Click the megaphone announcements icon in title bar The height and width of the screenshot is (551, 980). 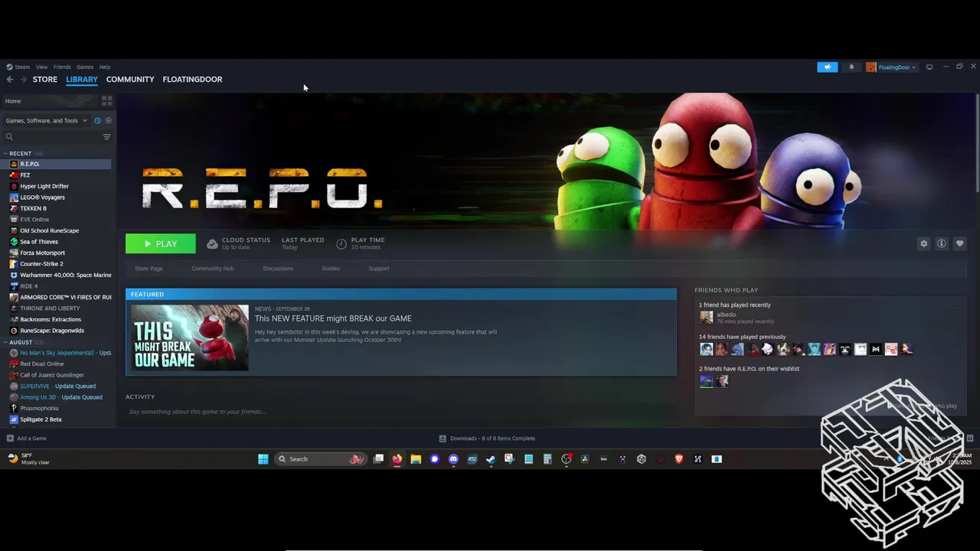click(x=827, y=67)
